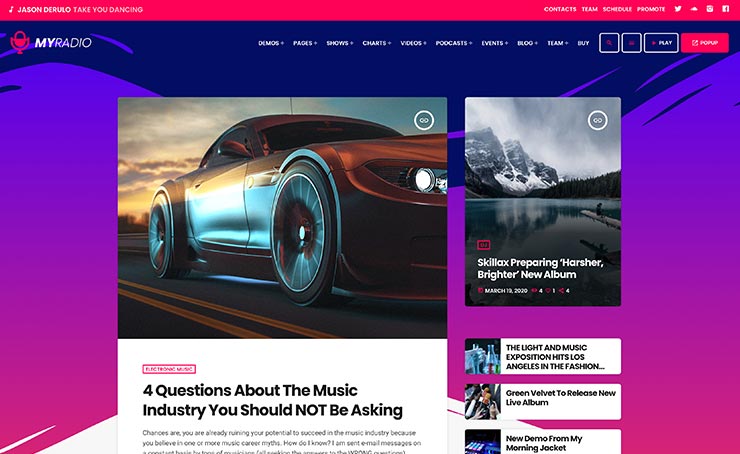Screen dimensions: 740x454
Task: Open 4 Questions About Music Industry article
Action: click(272, 400)
